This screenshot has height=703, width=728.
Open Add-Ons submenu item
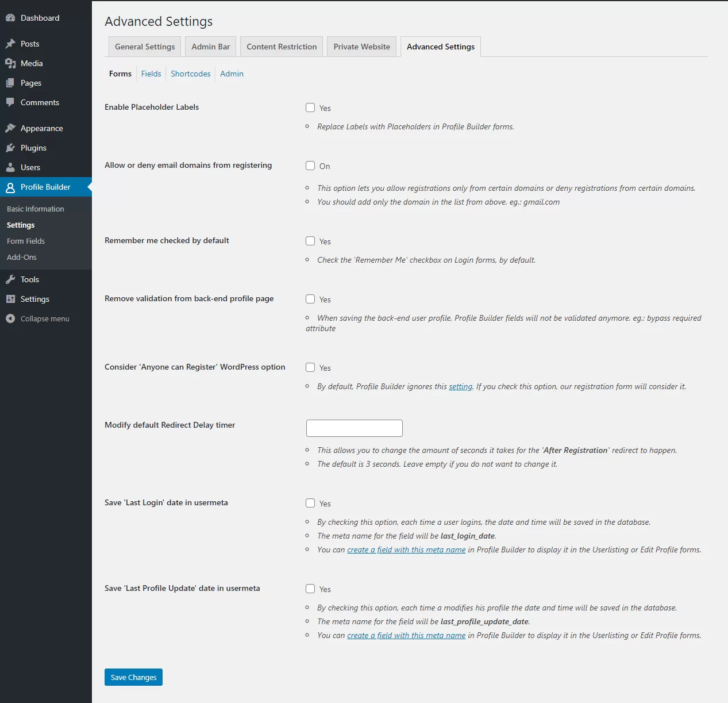[x=22, y=257]
